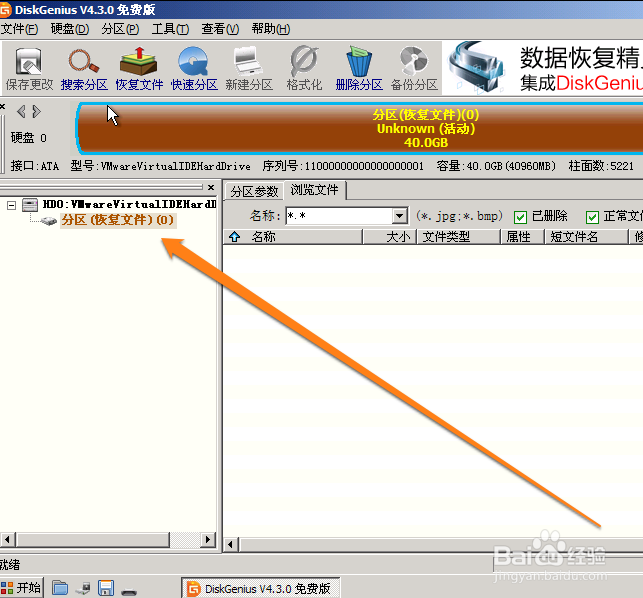
Task: Click the 柱面数:5221 cylinders text
Action: pos(601,166)
